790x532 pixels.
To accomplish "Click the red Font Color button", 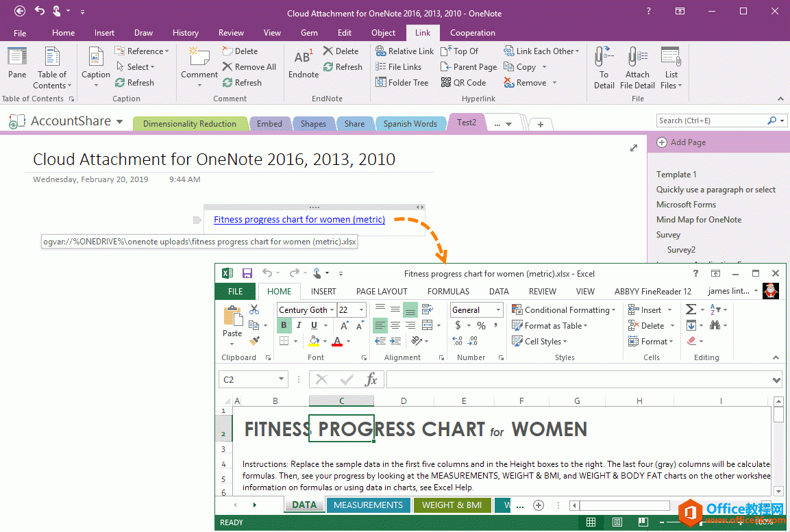I will pyautogui.click(x=337, y=341).
